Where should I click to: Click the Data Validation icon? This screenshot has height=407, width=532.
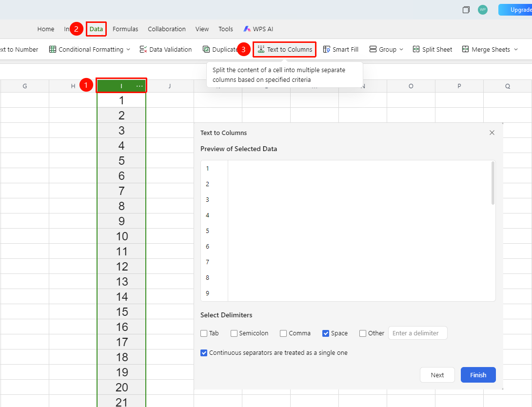pos(143,50)
